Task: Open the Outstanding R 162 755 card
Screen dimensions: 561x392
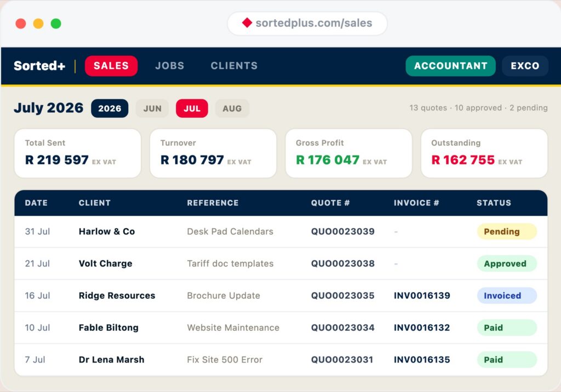Action: click(484, 153)
